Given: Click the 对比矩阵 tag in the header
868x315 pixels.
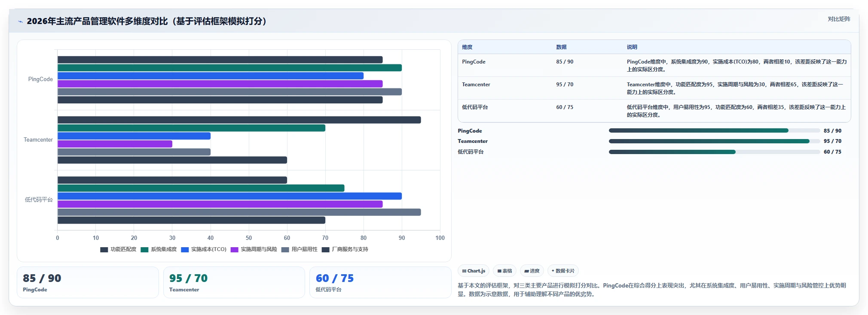Looking at the screenshot, I should [839, 19].
